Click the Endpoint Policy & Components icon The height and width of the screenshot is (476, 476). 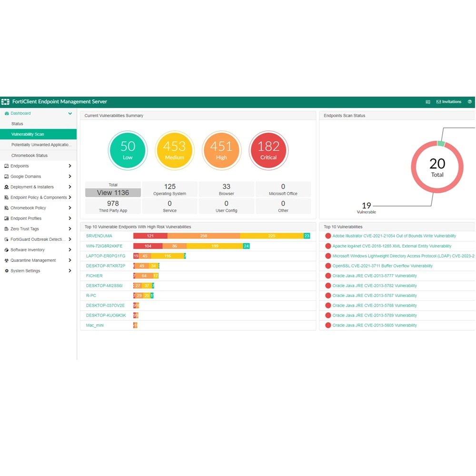pyautogui.click(x=6, y=198)
